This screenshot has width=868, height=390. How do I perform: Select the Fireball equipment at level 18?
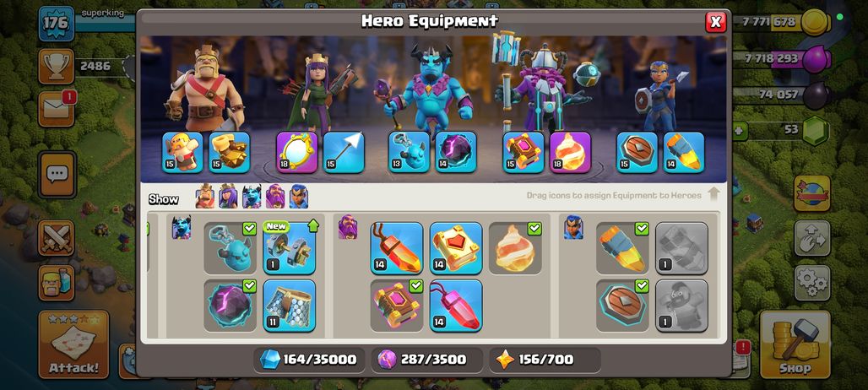click(570, 152)
